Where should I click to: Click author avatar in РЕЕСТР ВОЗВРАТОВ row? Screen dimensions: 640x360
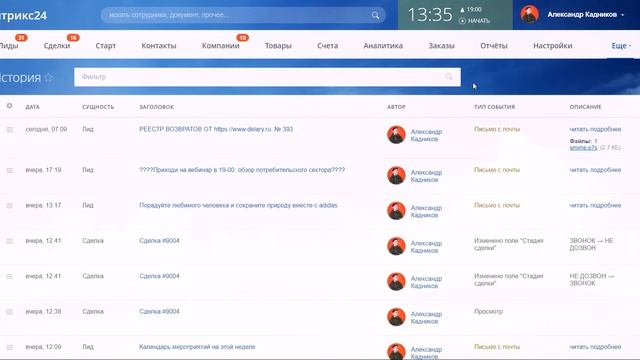tap(396, 135)
